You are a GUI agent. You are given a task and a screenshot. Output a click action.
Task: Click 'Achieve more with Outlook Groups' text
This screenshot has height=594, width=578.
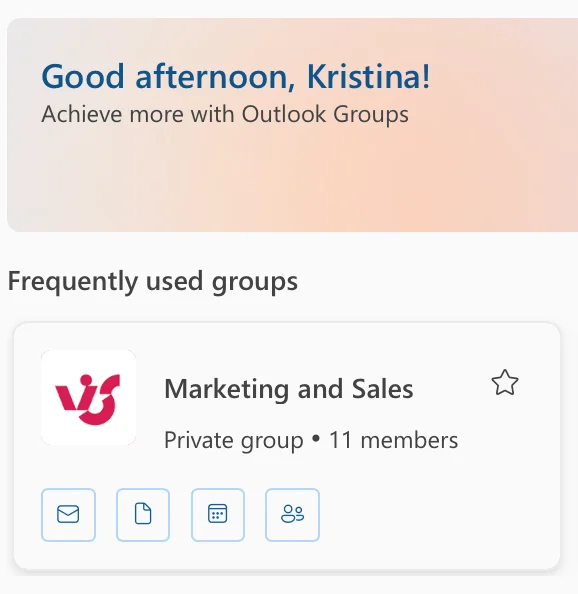coord(225,114)
